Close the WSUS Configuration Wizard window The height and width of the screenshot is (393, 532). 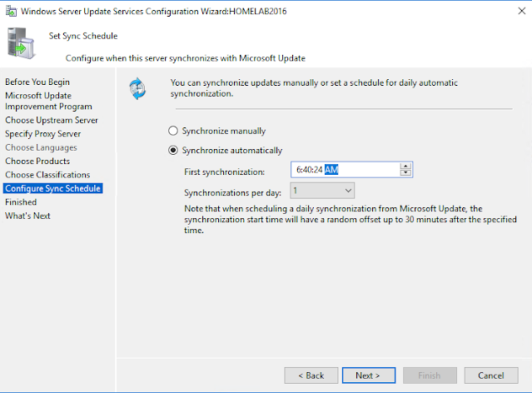point(521,11)
